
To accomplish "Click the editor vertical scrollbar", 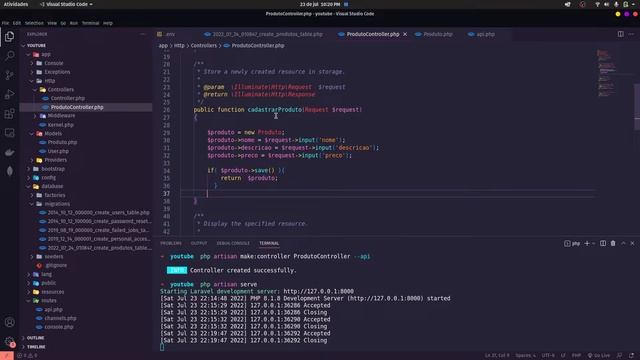I will click(x=637, y=106).
